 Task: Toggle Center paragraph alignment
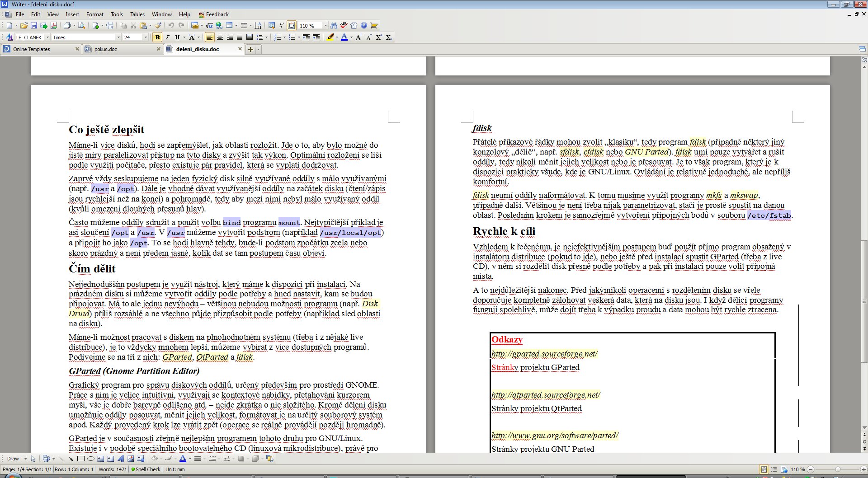[x=220, y=37]
